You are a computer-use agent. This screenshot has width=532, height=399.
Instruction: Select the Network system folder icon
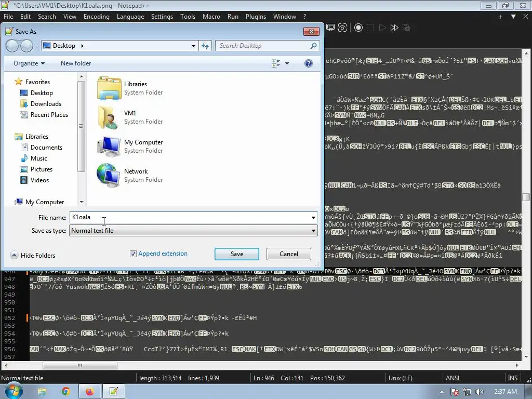click(x=109, y=176)
